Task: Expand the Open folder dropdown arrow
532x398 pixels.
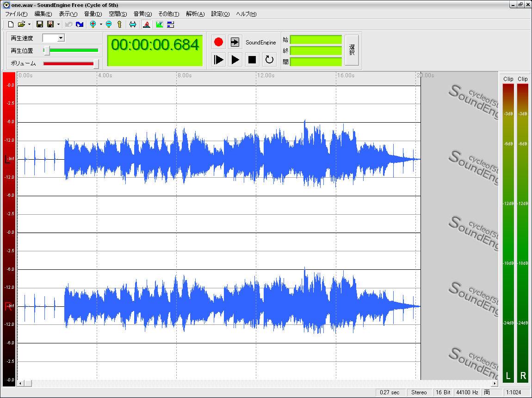Action: click(29, 24)
